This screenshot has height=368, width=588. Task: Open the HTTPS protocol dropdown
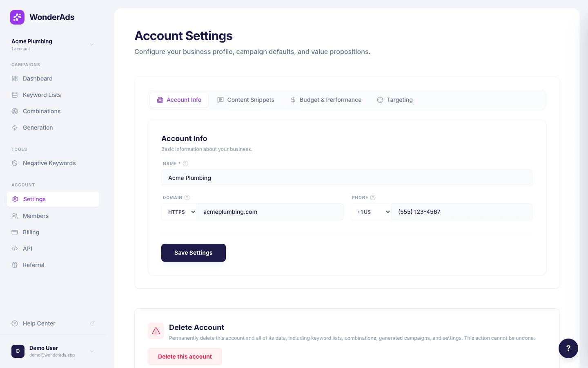pos(179,212)
